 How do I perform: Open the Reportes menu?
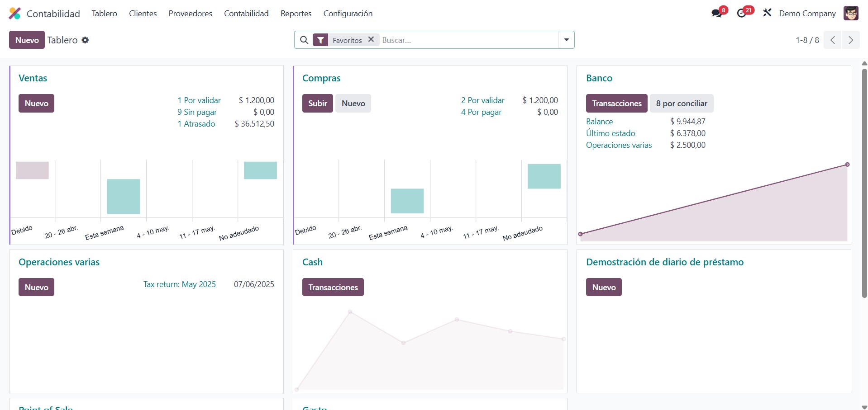tap(296, 14)
